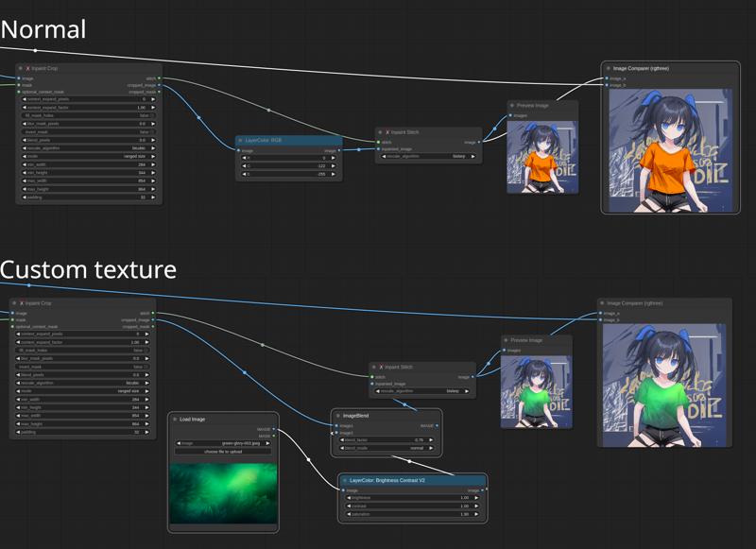Click the orange-shirt preview in Normal group's Preview Image
This screenshot has width=756, height=549.
click(542, 157)
